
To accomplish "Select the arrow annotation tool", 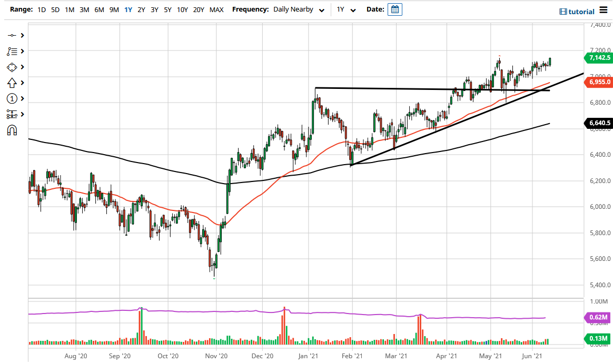I will [x=13, y=83].
